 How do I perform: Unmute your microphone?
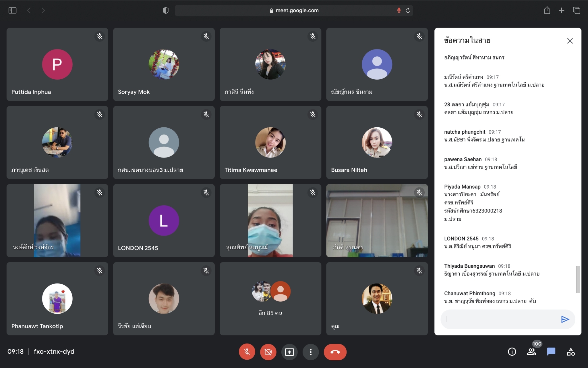tap(247, 352)
